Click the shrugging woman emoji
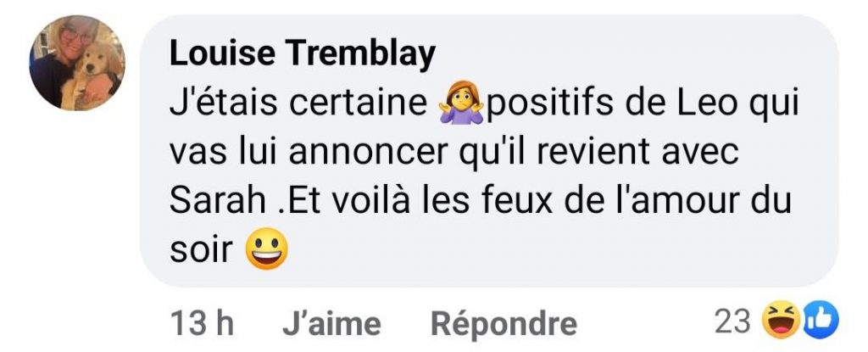The image size is (868, 352). coord(460,104)
